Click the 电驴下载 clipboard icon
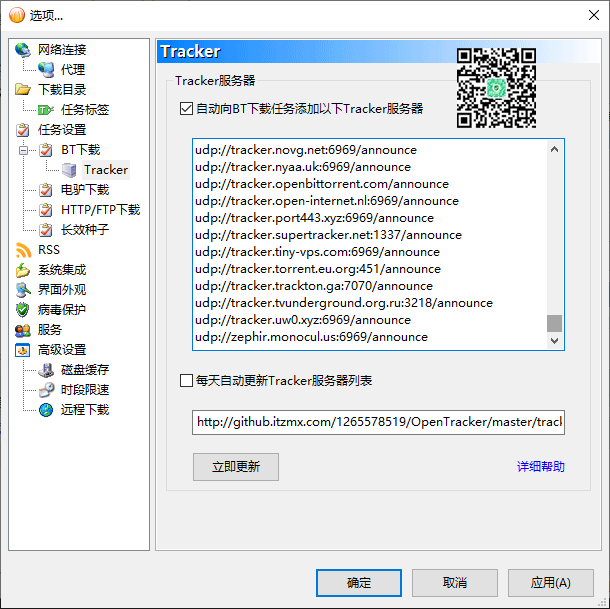 coord(46,190)
